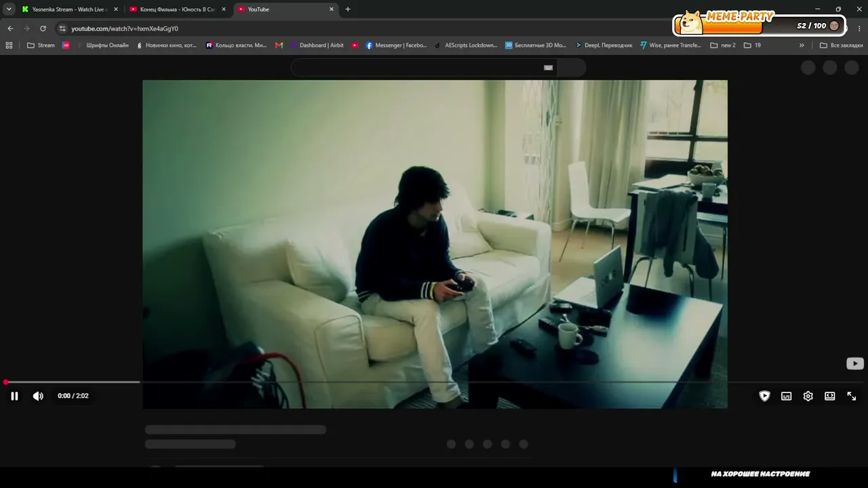Screen dimensions: 868x488
Task: Switch the player to theater mode
Action: click(830, 396)
